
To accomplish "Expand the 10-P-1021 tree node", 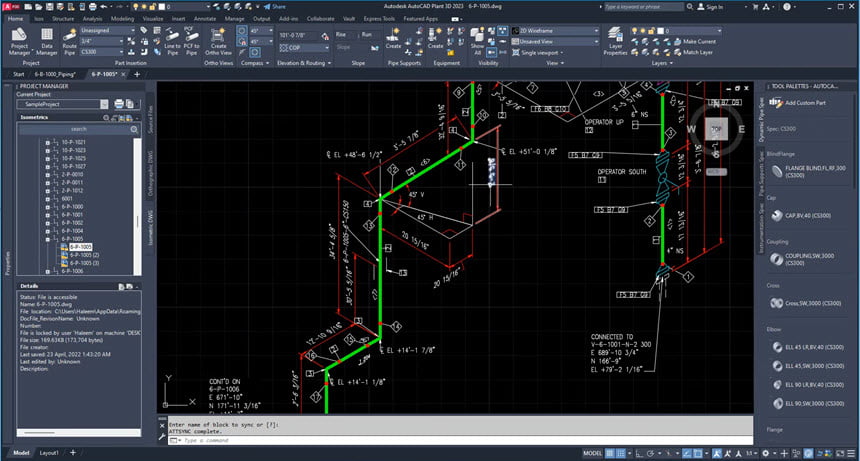I will (48, 143).
